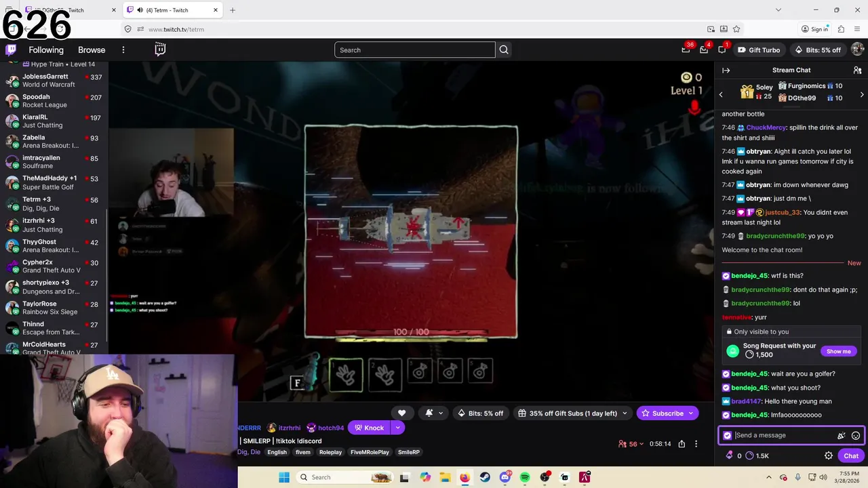The width and height of the screenshot is (868, 488).
Task: Open the stream more options menu
Action: click(696, 444)
